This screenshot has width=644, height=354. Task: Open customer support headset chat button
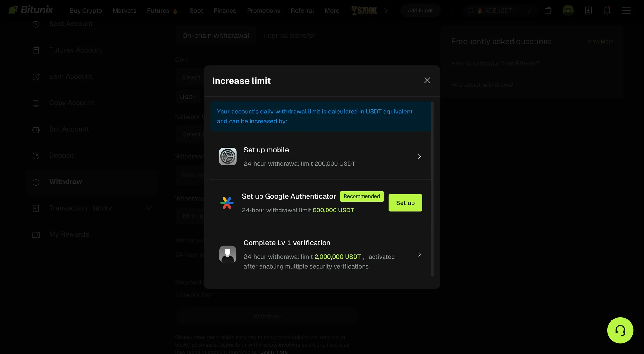620,330
